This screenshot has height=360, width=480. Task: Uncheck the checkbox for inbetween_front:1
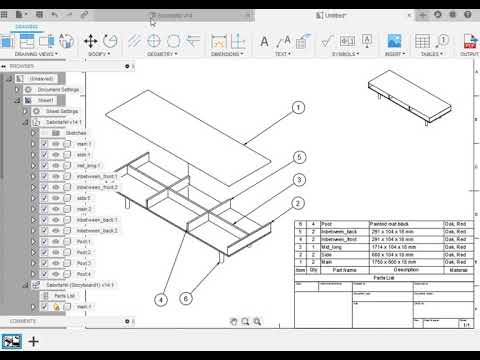tap(44, 176)
